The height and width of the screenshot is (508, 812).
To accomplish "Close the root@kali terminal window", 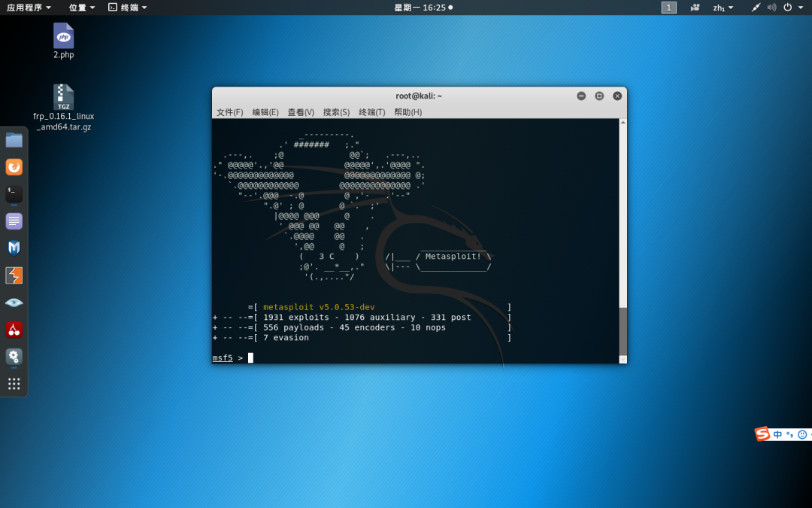I will click(617, 96).
